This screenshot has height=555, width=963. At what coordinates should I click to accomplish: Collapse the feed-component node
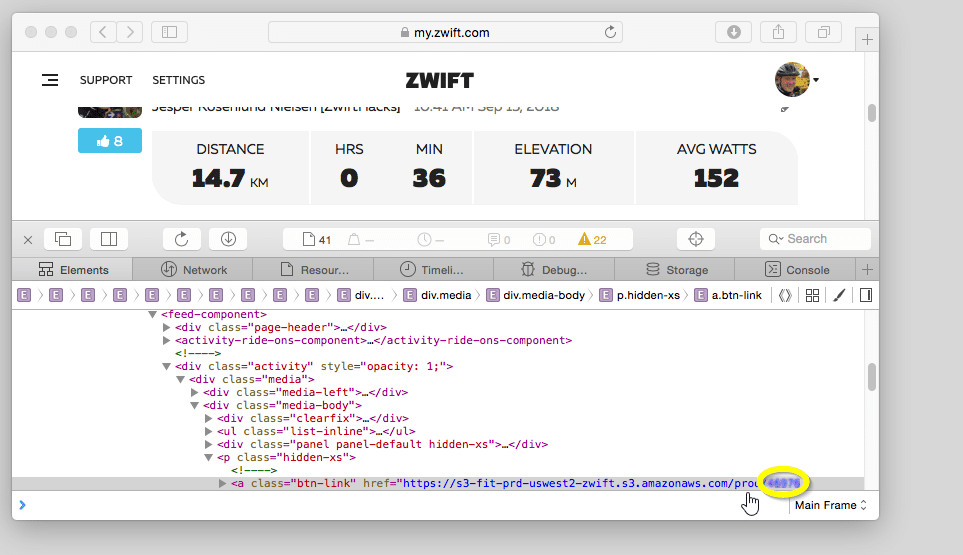coord(152,314)
